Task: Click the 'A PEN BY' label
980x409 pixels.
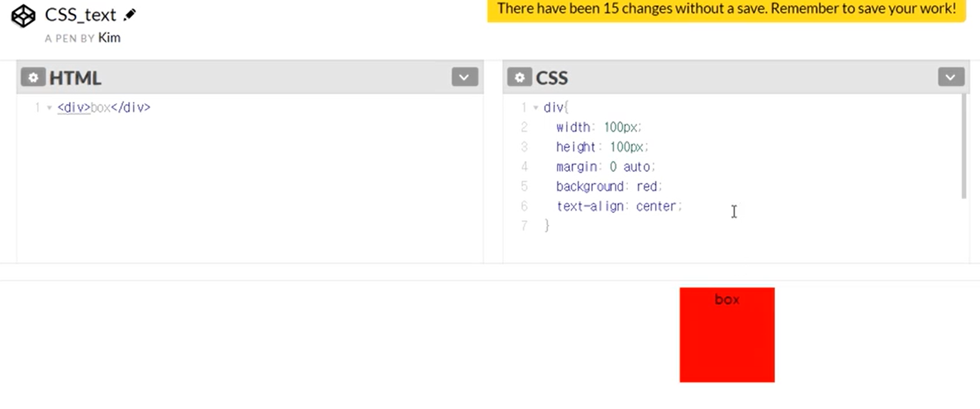Action: coord(69,38)
